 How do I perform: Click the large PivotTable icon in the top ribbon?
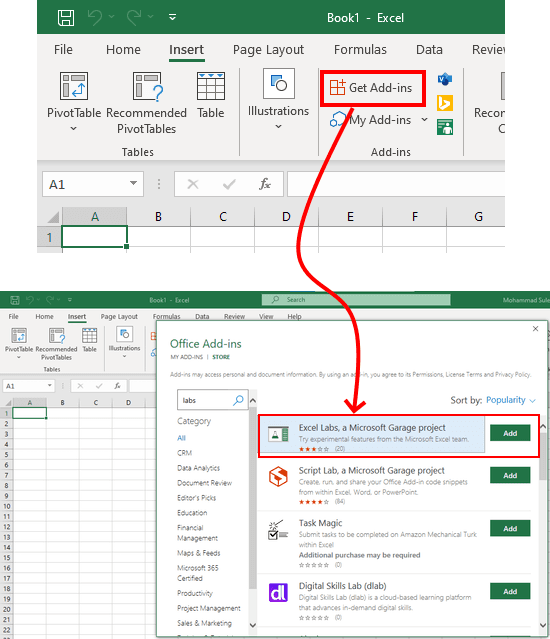tap(74, 86)
